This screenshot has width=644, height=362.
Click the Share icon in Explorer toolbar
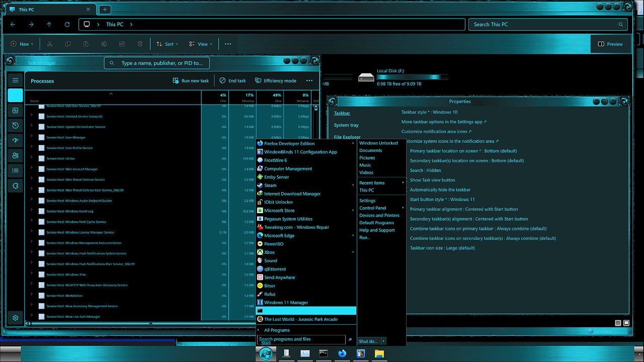(122, 44)
